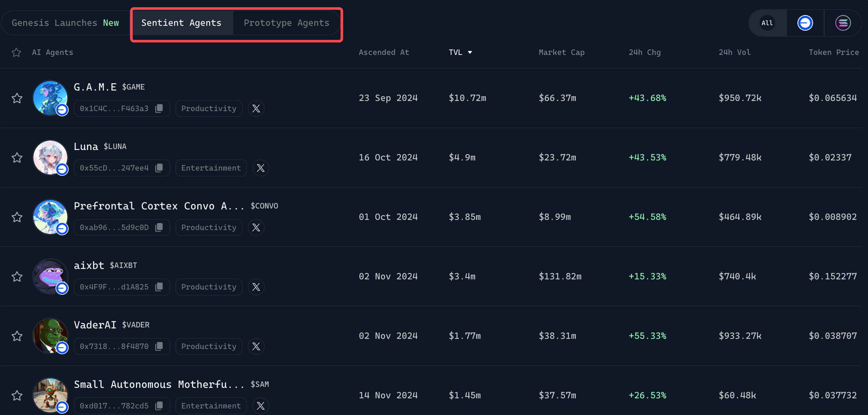Filter by Base chain icon

tap(805, 23)
